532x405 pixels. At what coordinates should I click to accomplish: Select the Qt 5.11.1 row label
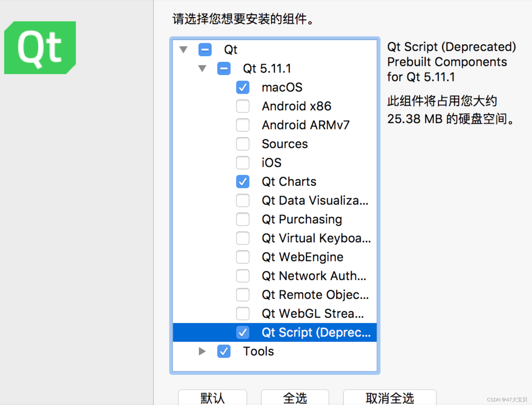(x=267, y=69)
